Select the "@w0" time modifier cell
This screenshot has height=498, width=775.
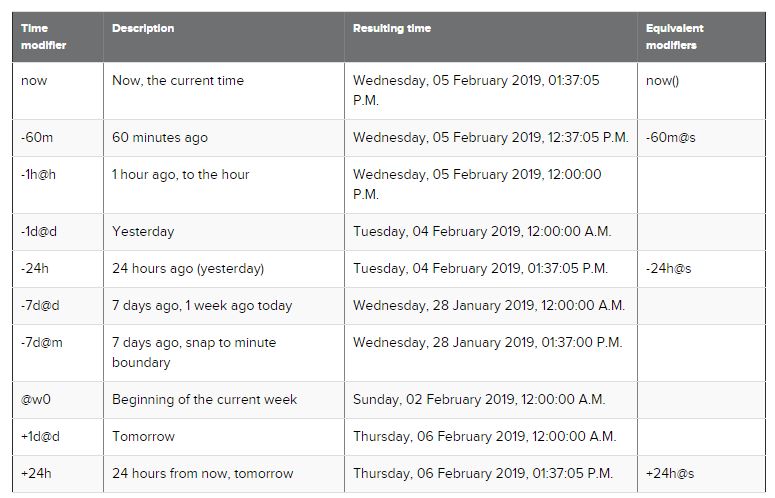(36, 400)
